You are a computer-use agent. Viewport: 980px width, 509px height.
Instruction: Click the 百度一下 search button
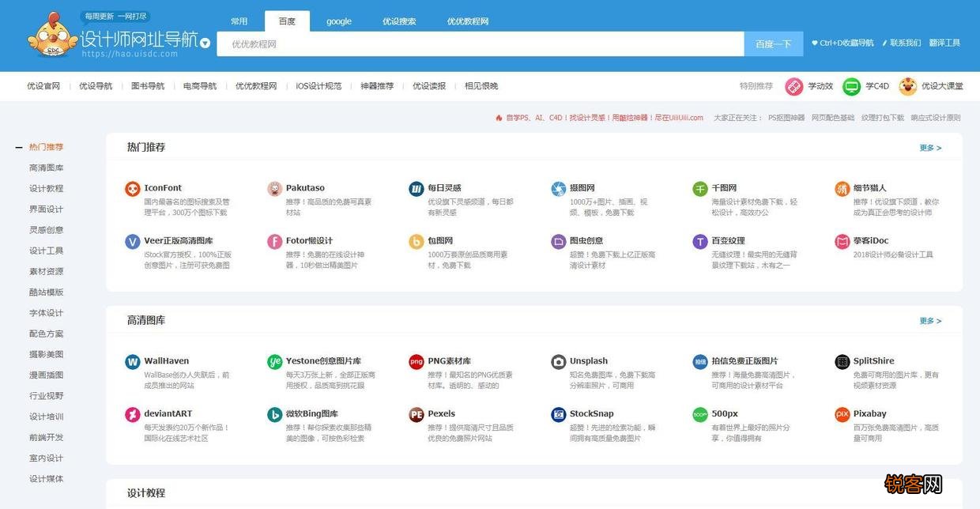click(773, 44)
